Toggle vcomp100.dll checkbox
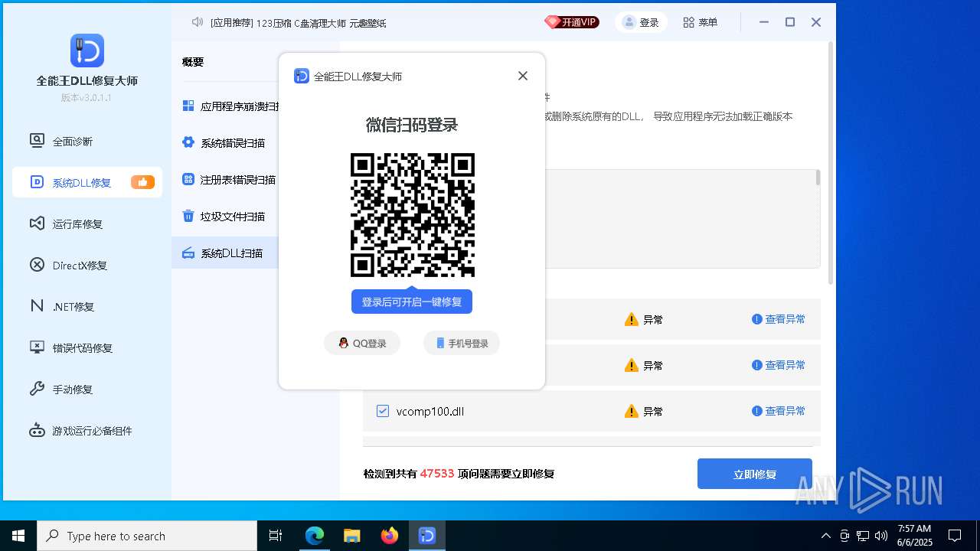 [x=383, y=411]
